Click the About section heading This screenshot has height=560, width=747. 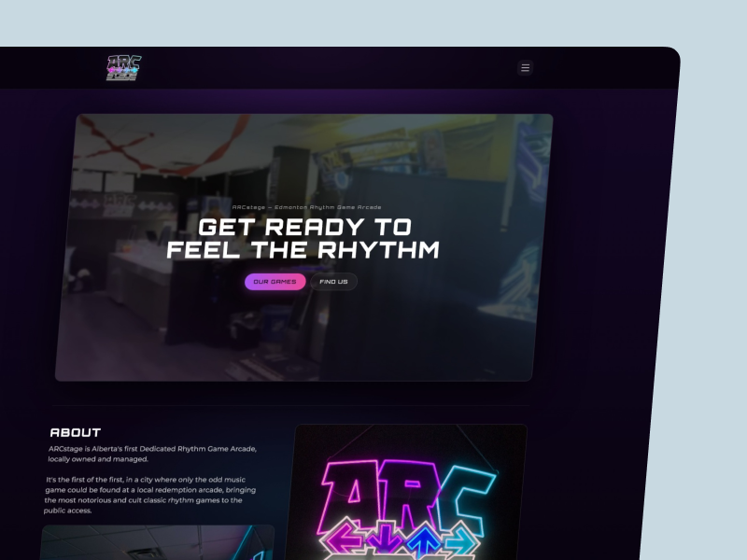[76, 432]
